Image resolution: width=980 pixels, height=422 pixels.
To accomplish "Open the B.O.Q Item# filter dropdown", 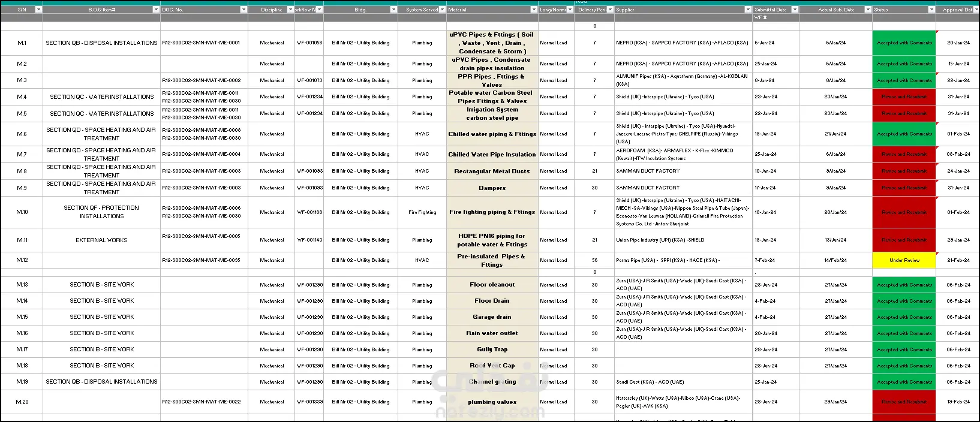I will 157,10.
